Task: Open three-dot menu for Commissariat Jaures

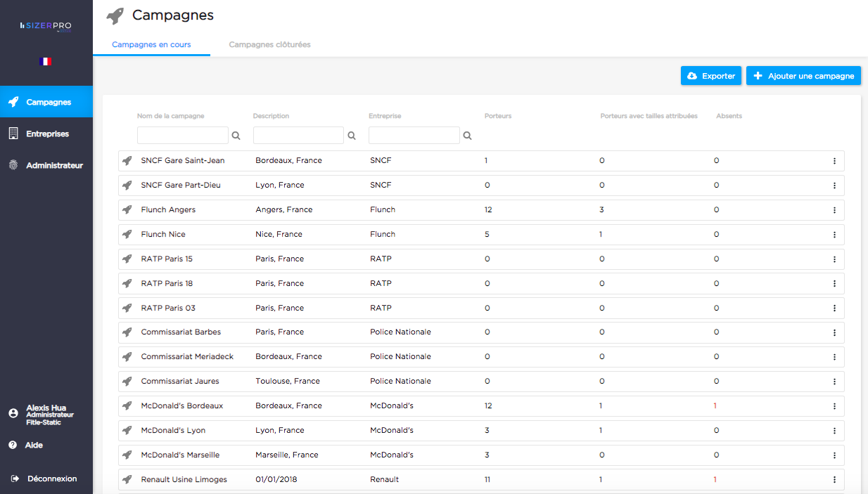Action: point(834,382)
